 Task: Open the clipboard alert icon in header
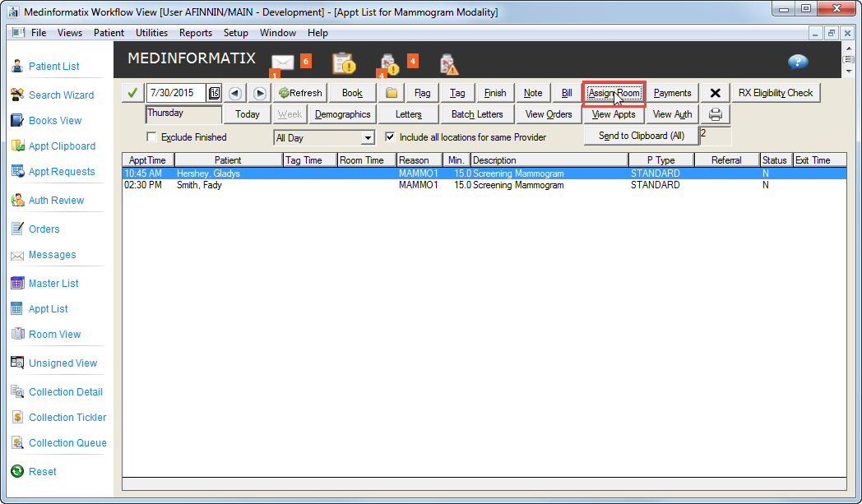point(343,62)
